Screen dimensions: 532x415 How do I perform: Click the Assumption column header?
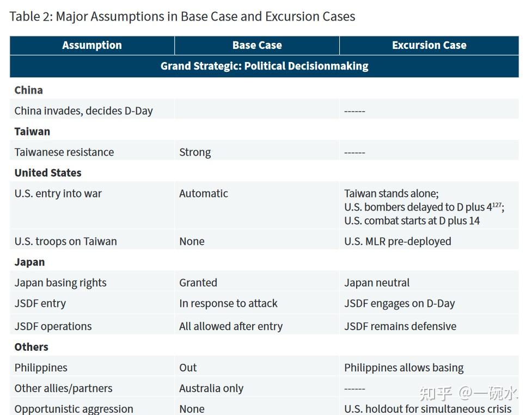(92, 45)
